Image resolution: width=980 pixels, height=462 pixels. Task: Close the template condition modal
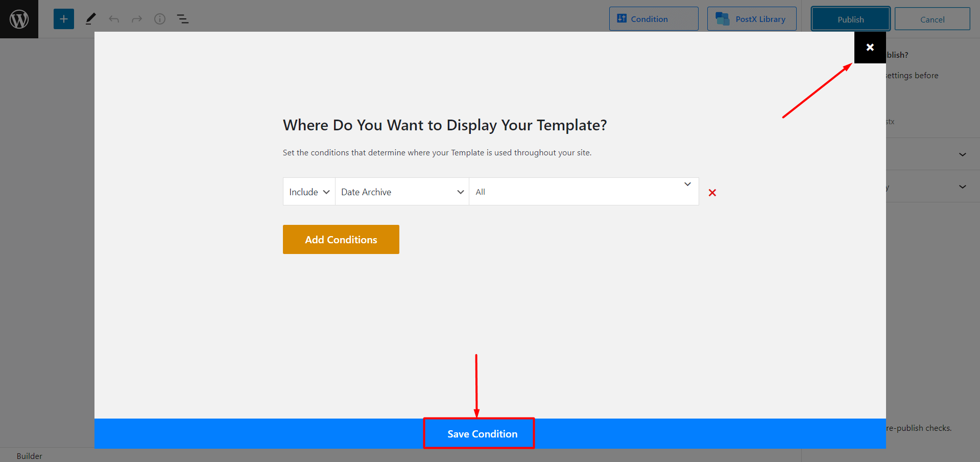[870, 47]
